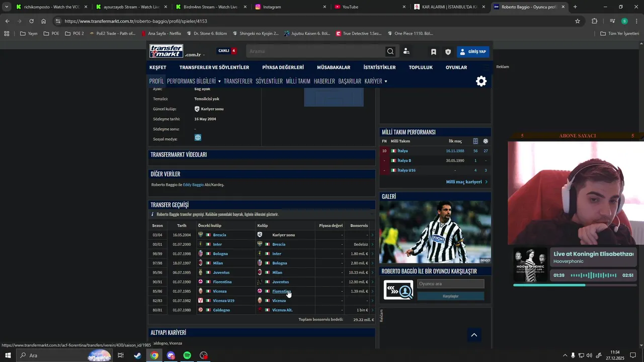This screenshot has height=362, width=644.
Task: Switch to the Instagram browser tab
Action: 289,7
